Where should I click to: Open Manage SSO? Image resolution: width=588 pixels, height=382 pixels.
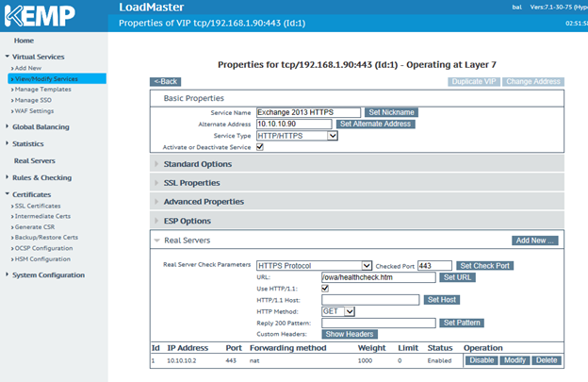[33, 100]
